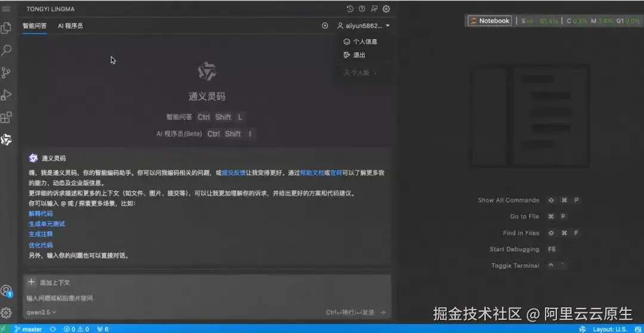
Task: Open the Run and Debug icon
Action: (x=6, y=95)
